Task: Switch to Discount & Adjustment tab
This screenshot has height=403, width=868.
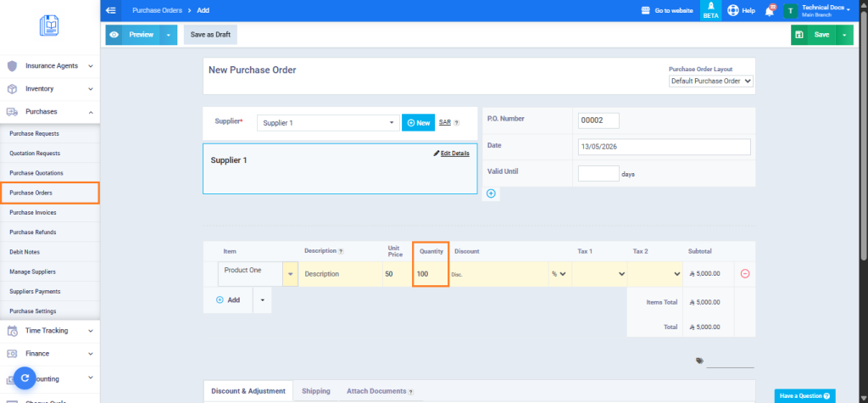Action: (x=248, y=391)
